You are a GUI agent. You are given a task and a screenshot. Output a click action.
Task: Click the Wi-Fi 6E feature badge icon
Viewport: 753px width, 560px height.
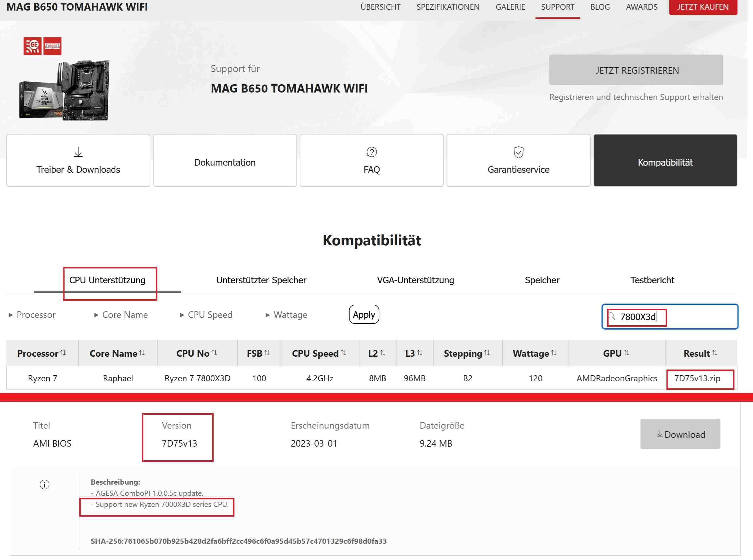(33, 46)
